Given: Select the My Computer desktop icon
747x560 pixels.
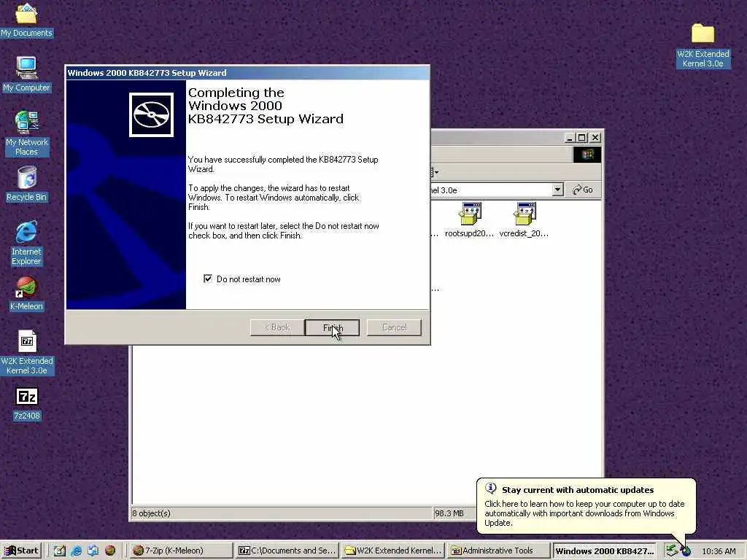Looking at the screenshot, I should click(x=26, y=74).
